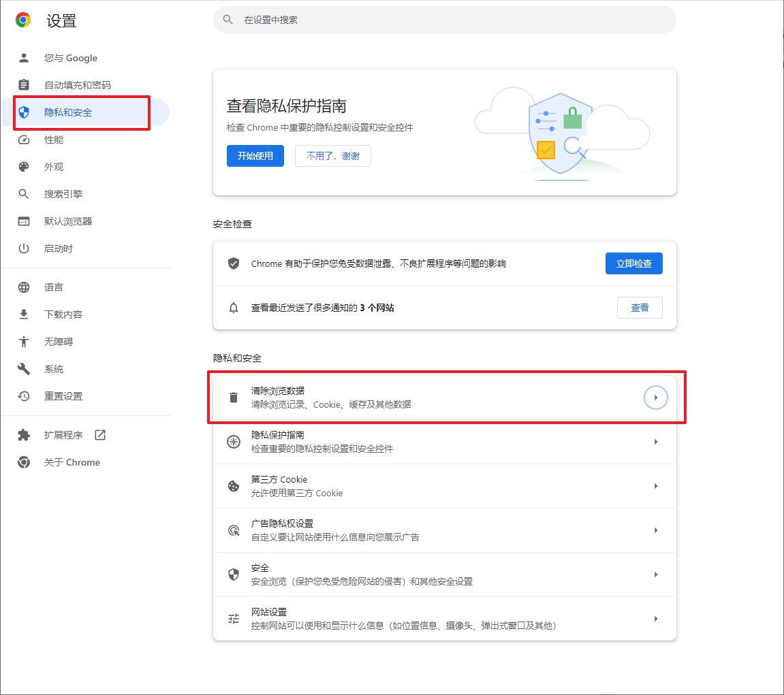
Task: Focus the 在设置中搜索 search field
Action: coord(445,20)
